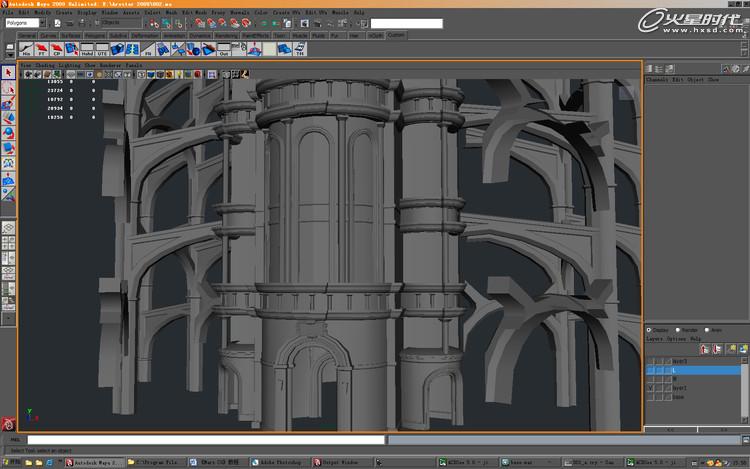Select the Render layer radio button
The image size is (750, 469).
coord(680,329)
